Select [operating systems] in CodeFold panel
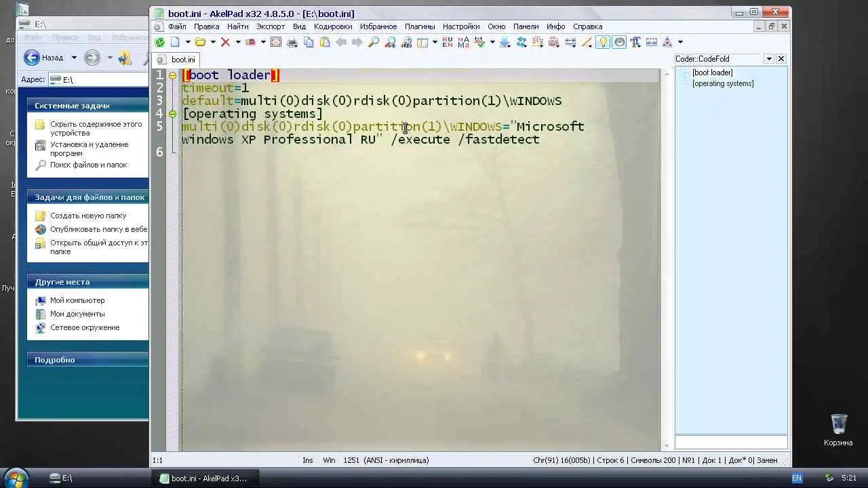The width and height of the screenshot is (868, 488). [723, 83]
